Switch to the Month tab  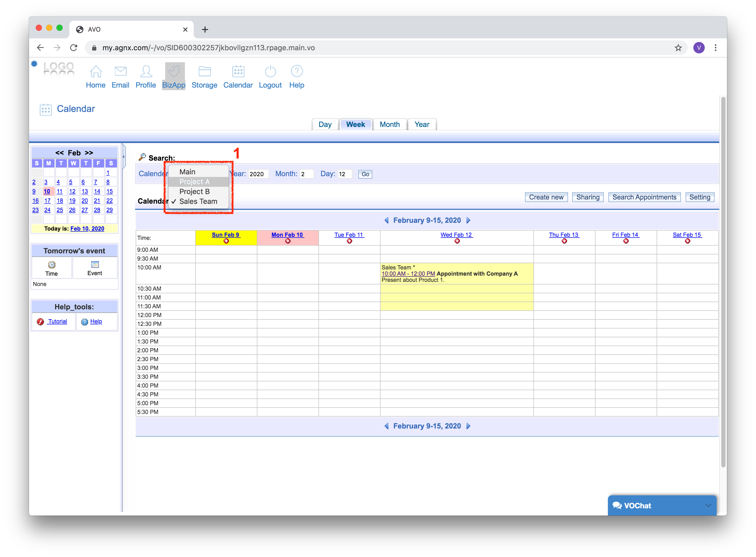point(389,124)
